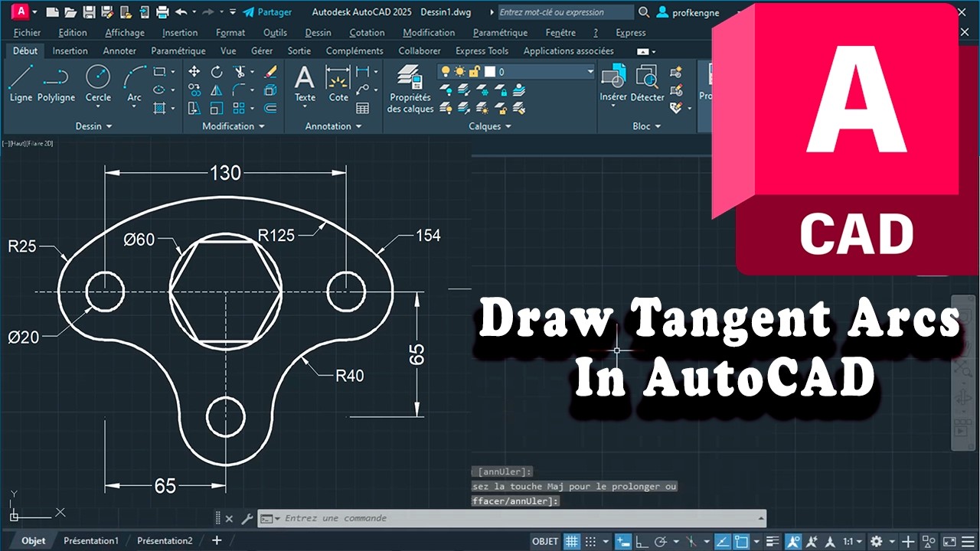Click the layer 0 white color swatch
Viewport: 980px width, 551px height.
click(488, 71)
